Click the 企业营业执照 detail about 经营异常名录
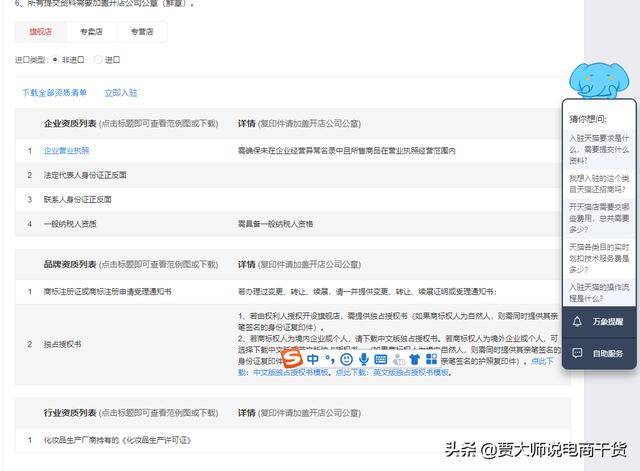The image size is (640, 471). [x=347, y=151]
